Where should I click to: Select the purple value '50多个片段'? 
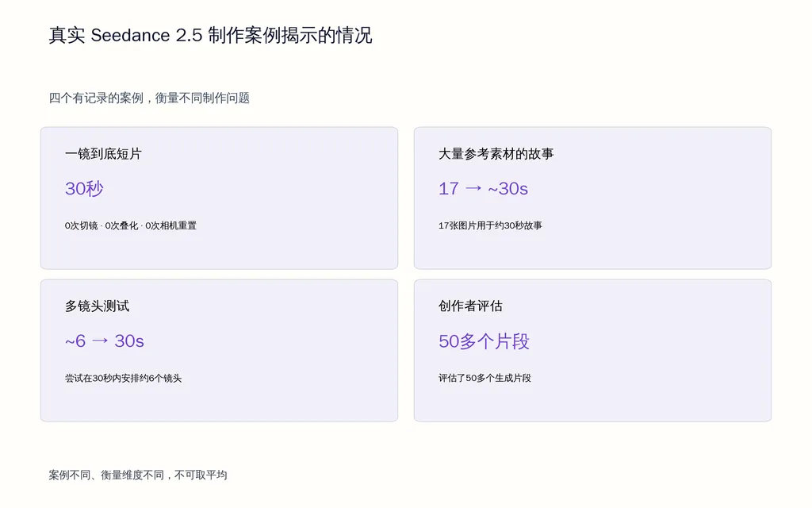pyautogui.click(x=484, y=341)
